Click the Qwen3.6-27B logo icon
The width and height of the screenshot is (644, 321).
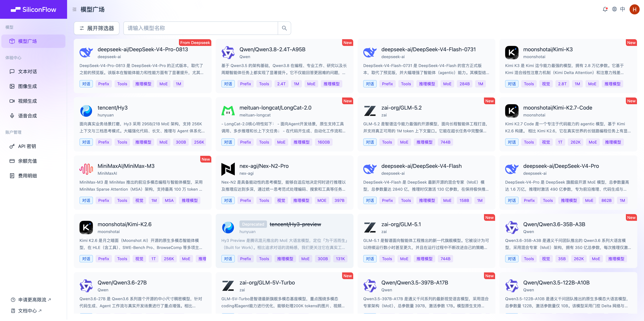86,286
